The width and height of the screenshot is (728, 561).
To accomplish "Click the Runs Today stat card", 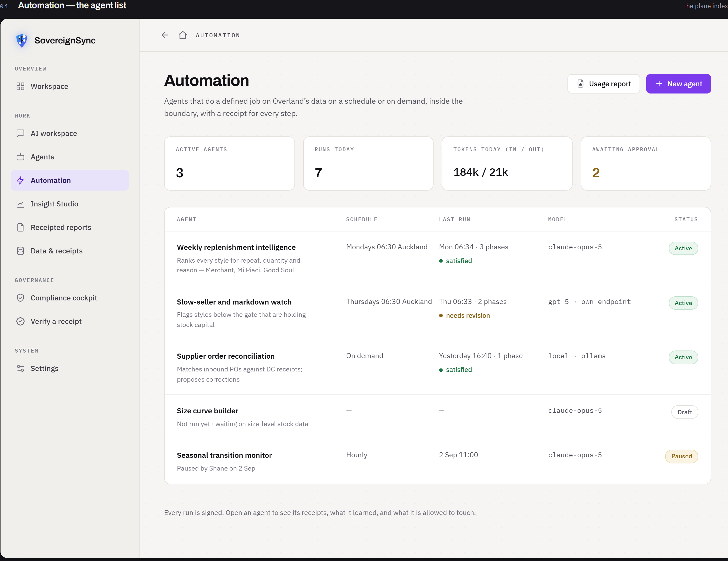I will coord(368,163).
